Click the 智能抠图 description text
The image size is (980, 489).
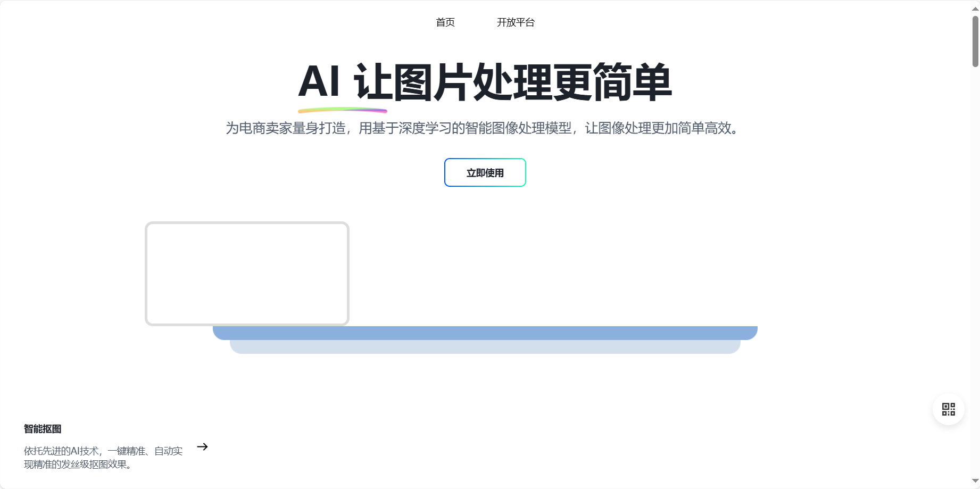pos(104,457)
